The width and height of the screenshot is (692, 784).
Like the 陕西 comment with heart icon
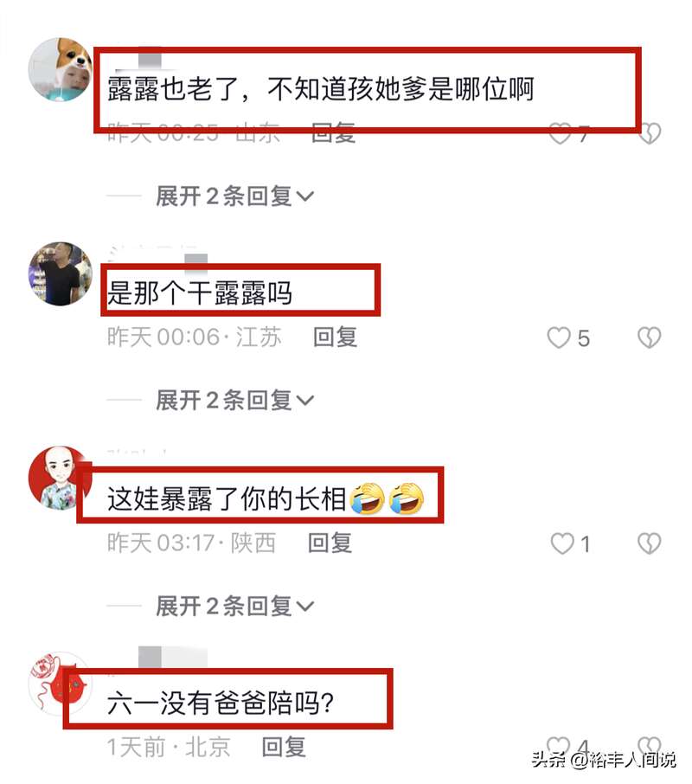562,543
